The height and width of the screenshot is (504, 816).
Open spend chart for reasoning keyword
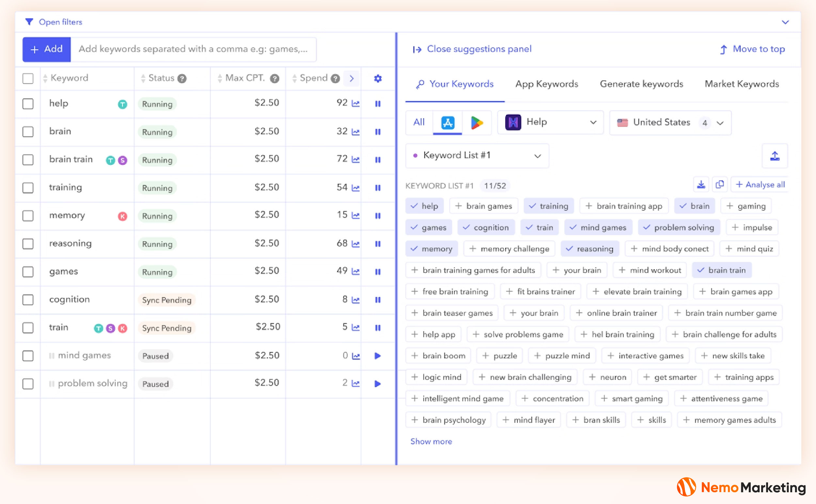coord(356,244)
